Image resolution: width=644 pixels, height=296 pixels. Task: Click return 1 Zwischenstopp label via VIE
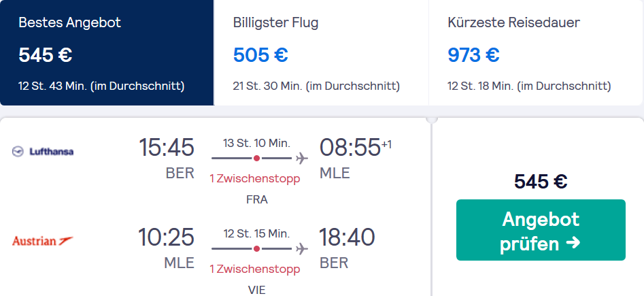click(x=255, y=269)
